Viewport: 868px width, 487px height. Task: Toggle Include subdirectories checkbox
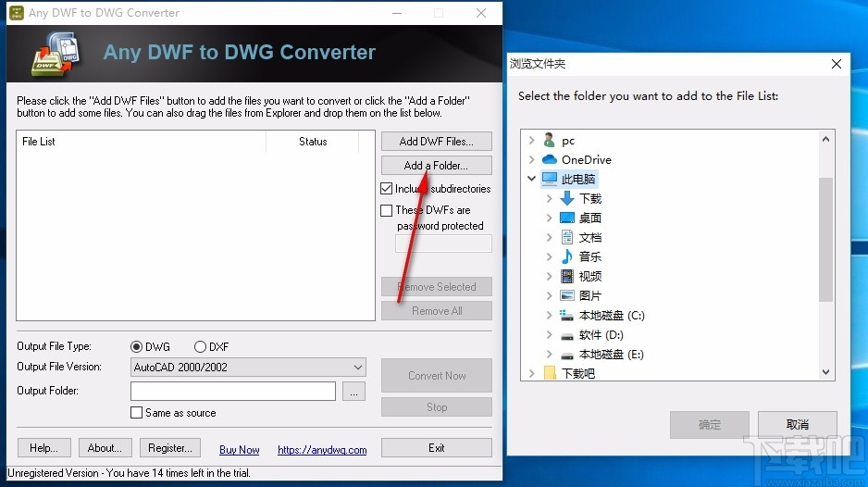coord(387,188)
